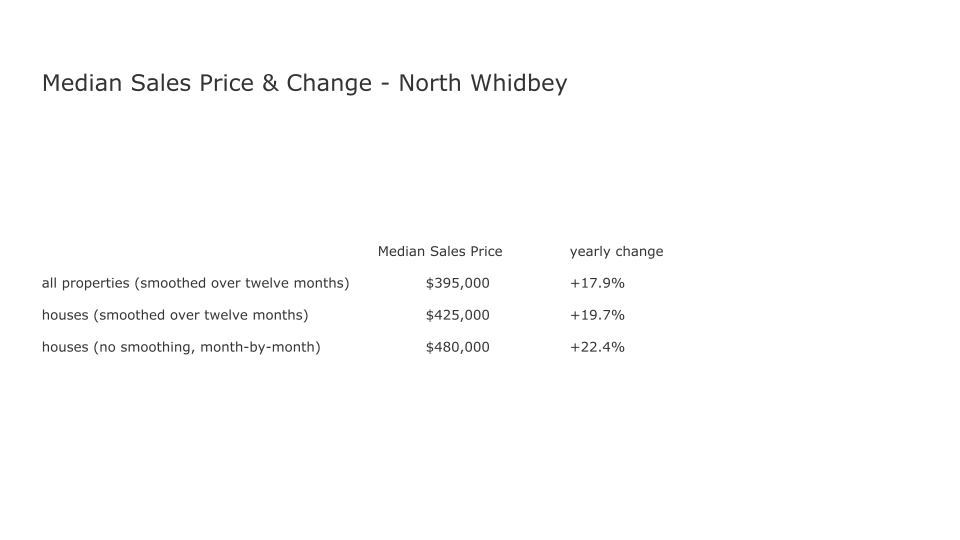Select the $480,000 median price value
Image resolution: width=960 pixels, height=540 pixels.
(x=457, y=347)
